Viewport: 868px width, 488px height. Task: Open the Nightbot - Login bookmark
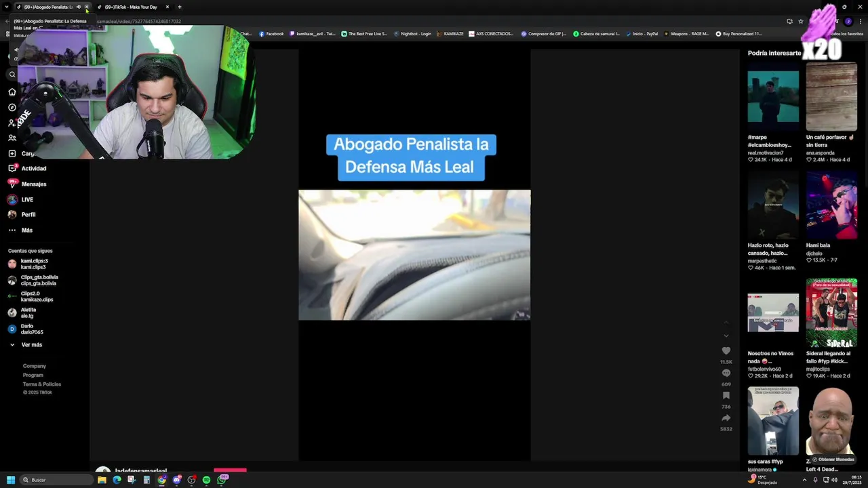(x=412, y=33)
